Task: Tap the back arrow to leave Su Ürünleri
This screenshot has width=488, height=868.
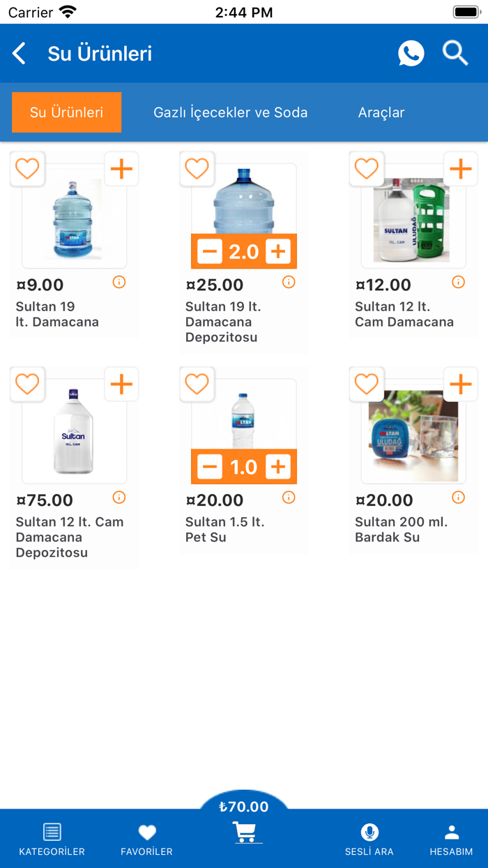Action: point(19,53)
